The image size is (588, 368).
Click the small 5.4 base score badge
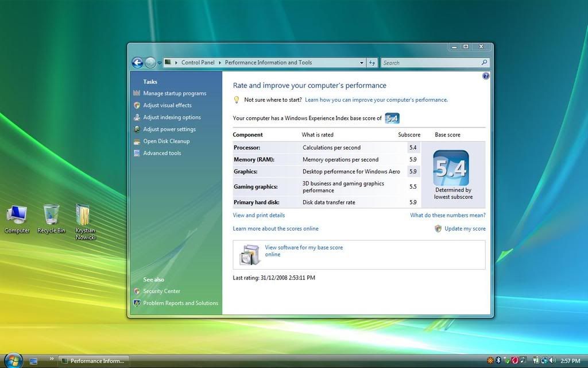tap(392, 118)
